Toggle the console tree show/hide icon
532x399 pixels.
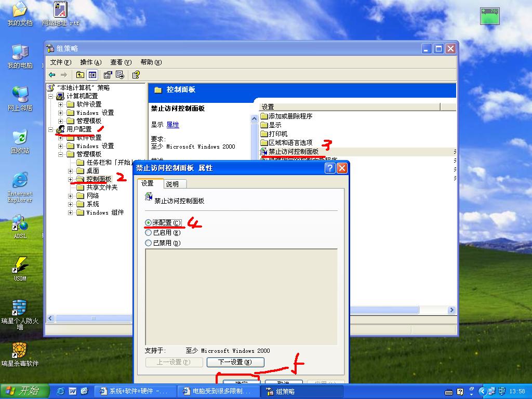92,75
